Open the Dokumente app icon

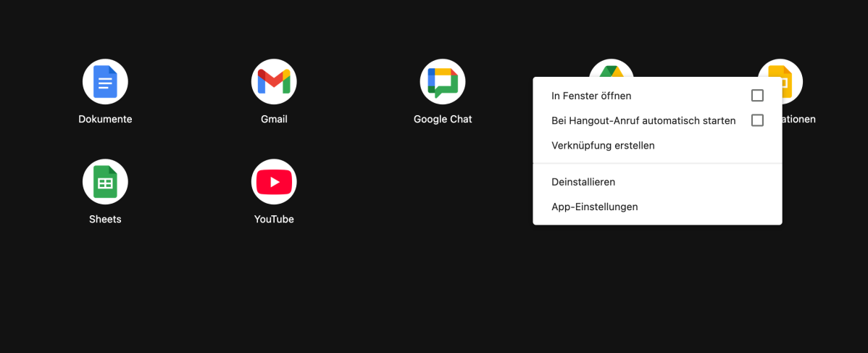[x=105, y=82]
